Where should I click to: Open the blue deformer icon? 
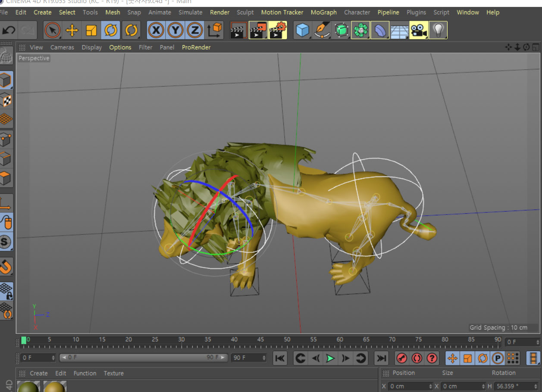tap(380, 30)
